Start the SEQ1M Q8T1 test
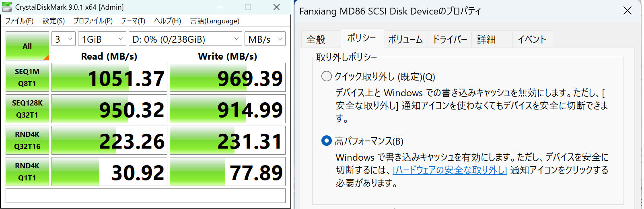 click(x=27, y=77)
